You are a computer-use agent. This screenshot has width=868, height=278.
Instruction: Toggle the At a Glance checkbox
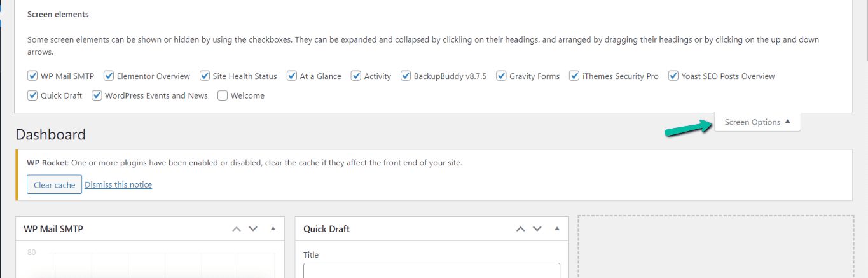pos(292,76)
